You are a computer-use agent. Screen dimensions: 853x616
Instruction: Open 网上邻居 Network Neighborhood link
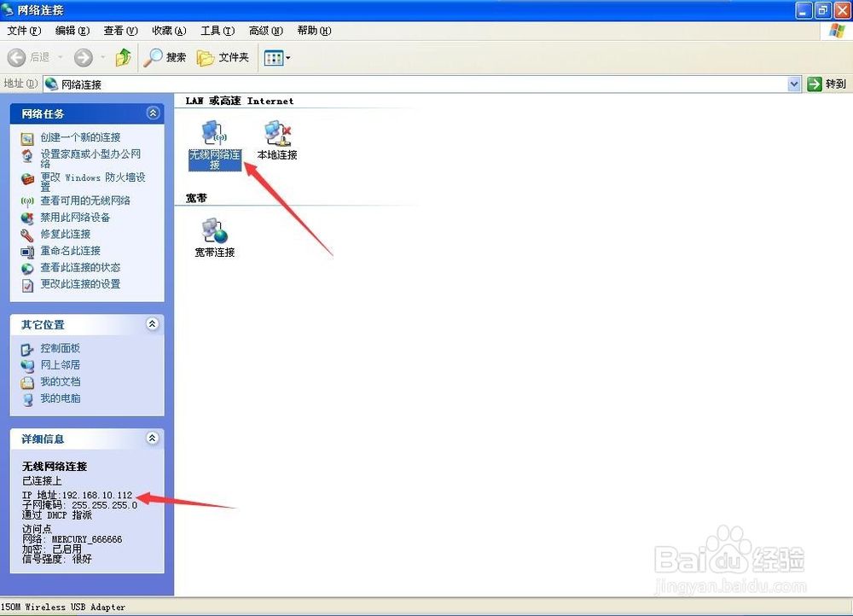pos(61,365)
